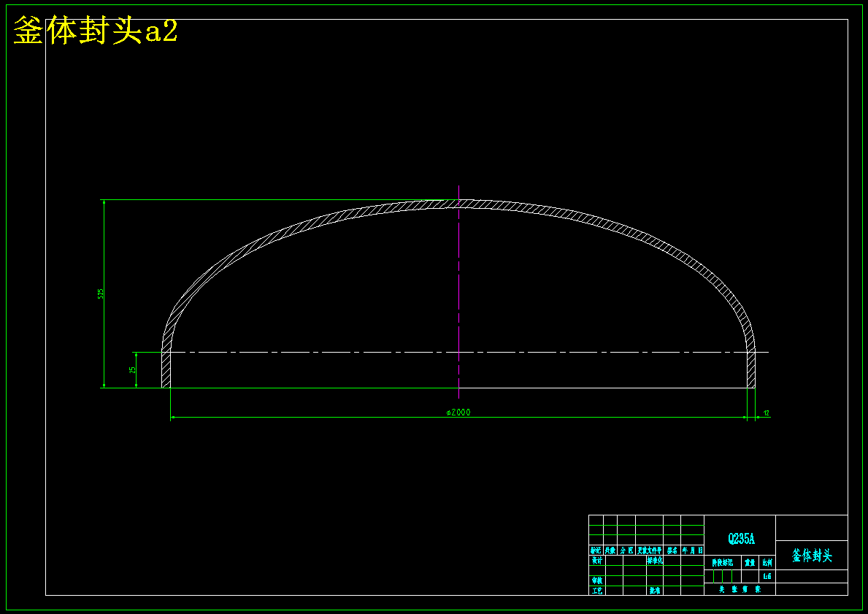868x614 pixels.
Task: Pick the "12" wall thickness dimension
Action: click(x=766, y=413)
